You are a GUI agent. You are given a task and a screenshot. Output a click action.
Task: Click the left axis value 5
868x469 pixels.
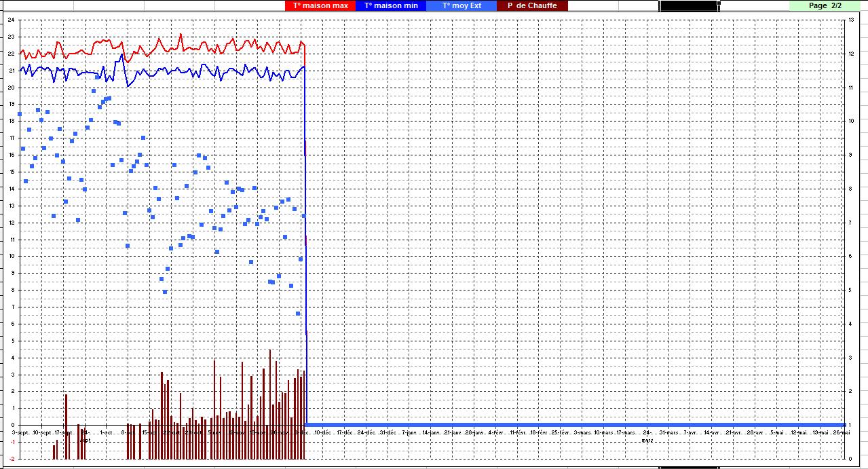pyautogui.click(x=12, y=341)
